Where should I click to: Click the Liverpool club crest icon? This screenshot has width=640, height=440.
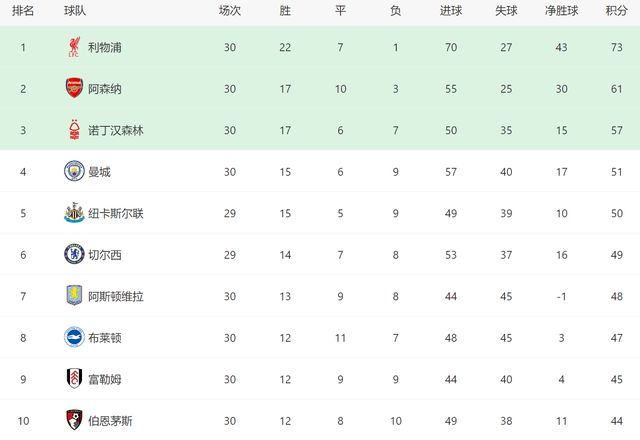point(74,46)
